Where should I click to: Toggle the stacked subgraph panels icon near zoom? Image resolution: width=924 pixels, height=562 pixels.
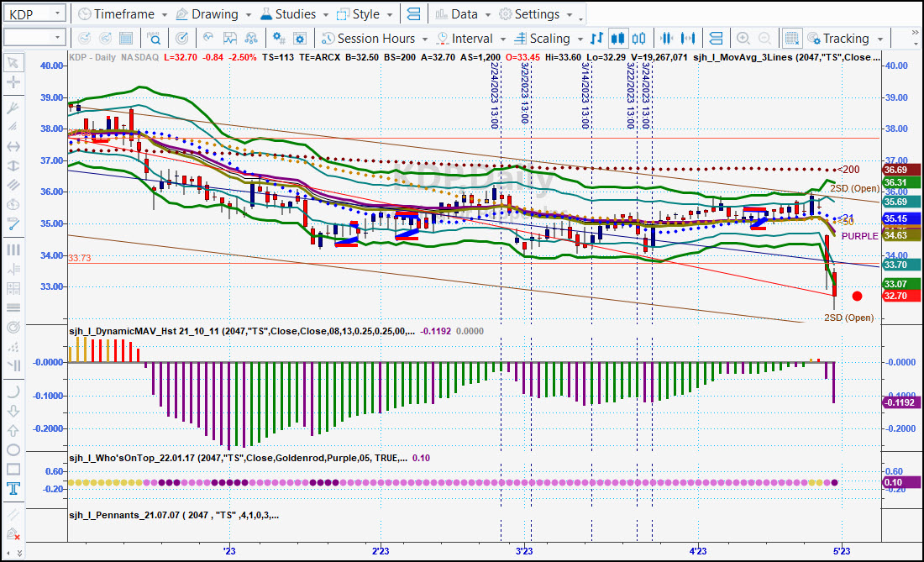716,39
